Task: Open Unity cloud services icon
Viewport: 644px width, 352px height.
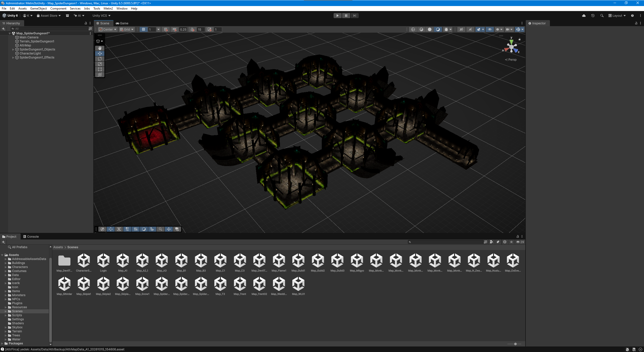Action: [584, 16]
